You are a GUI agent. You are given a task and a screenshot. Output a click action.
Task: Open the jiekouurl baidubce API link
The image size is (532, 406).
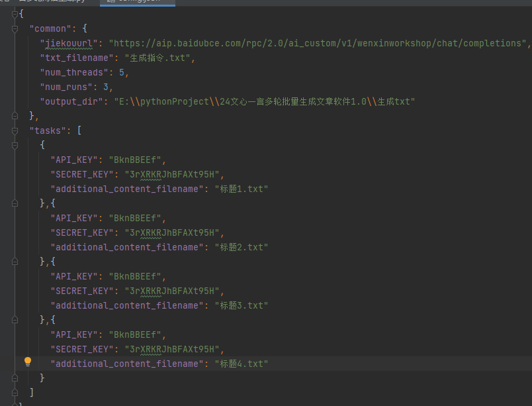(317, 43)
